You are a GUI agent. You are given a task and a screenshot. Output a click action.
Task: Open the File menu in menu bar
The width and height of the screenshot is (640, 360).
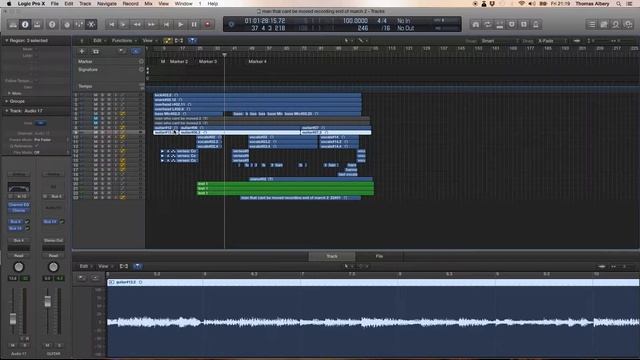coord(54,4)
